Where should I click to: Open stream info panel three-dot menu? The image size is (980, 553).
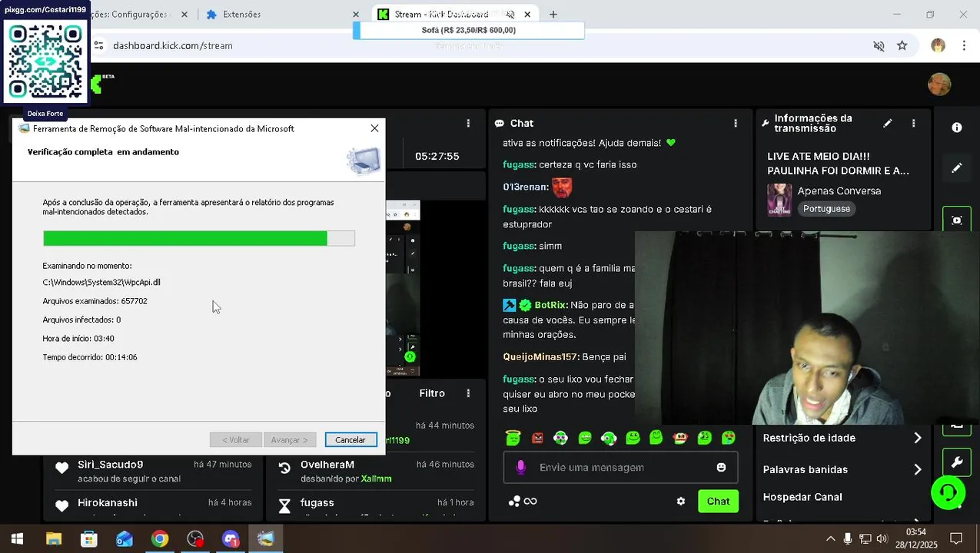pos(913,123)
